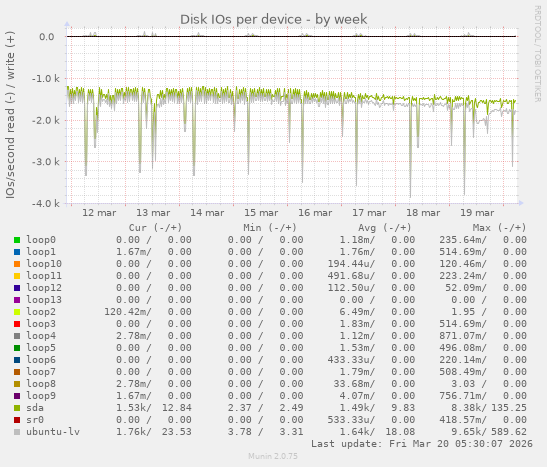This screenshot has height=467, width=547.
Task: Select the 'loop13' legend label
Action: (x=44, y=300)
